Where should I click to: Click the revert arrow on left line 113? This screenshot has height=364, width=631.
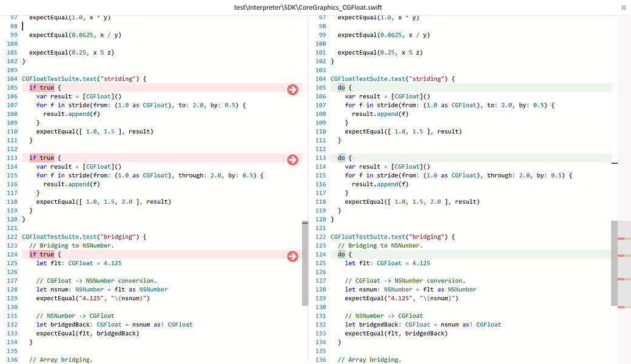pos(292,160)
